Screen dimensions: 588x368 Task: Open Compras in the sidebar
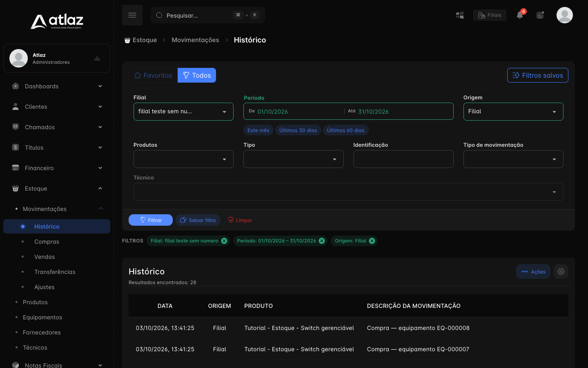click(x=47, y=242)
